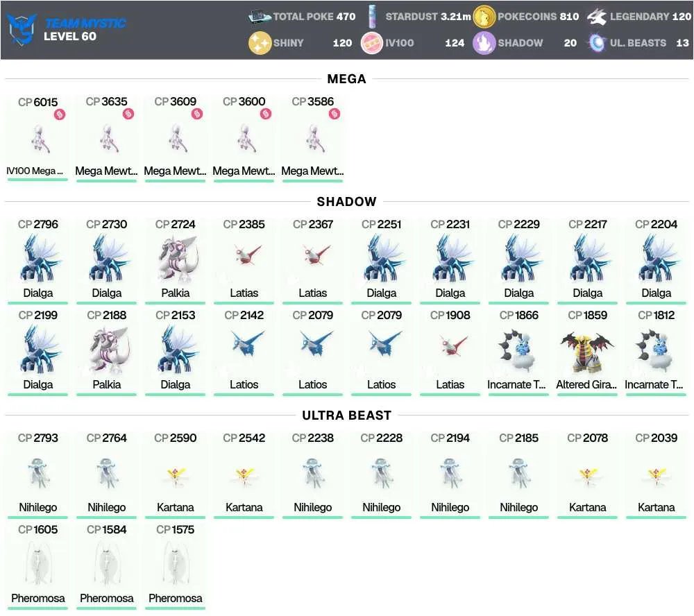Click the ULTRA BEAST section heading
This screenshot has height=616, width=694.
point(346,416)
